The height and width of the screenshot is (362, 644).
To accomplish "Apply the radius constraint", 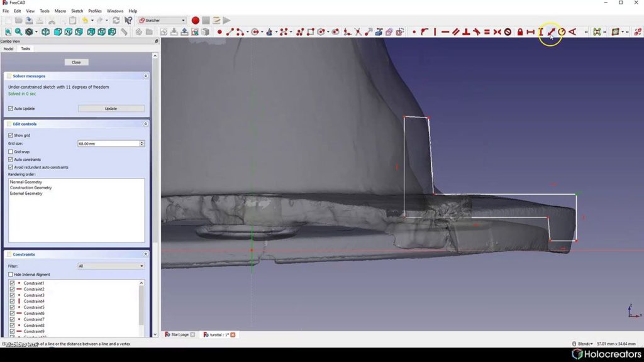I will click(x=562, y=32).
